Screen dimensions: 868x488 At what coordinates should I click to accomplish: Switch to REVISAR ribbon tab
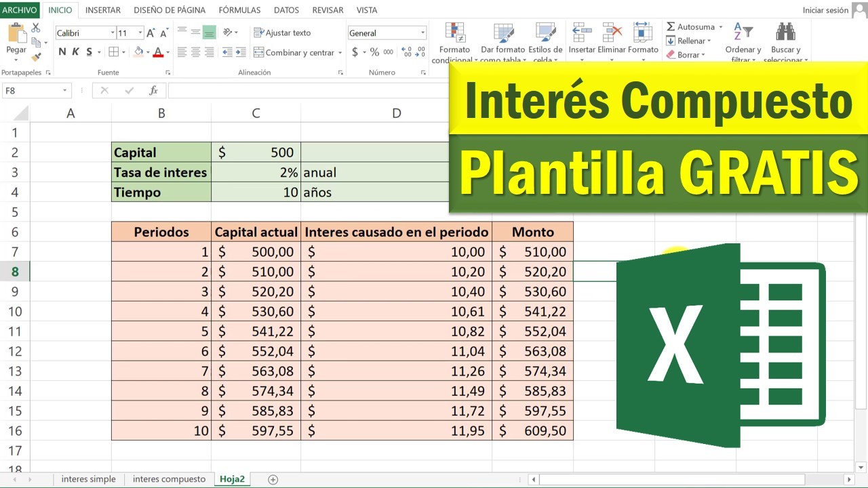click(328, 10)
